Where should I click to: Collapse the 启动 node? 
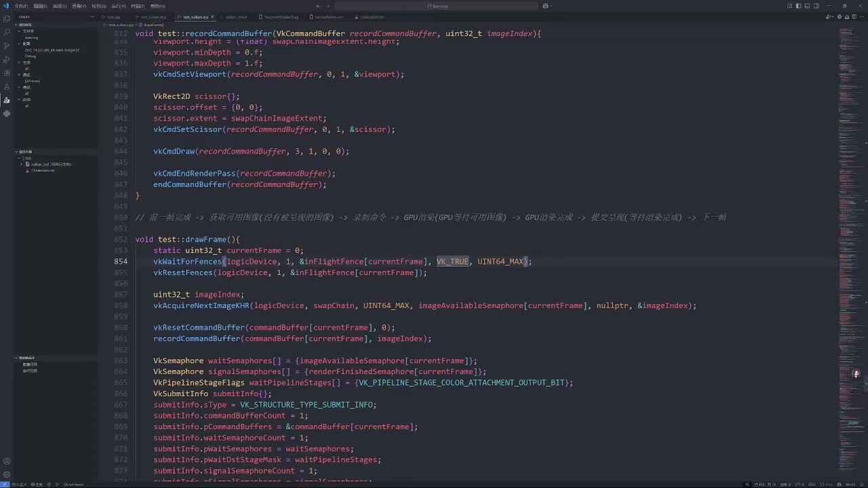tap(20, 100)
